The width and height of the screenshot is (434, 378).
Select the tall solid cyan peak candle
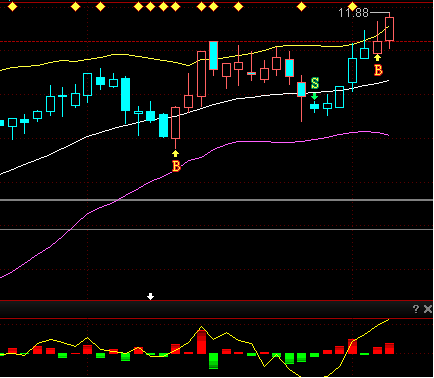(x=214, y=55)
